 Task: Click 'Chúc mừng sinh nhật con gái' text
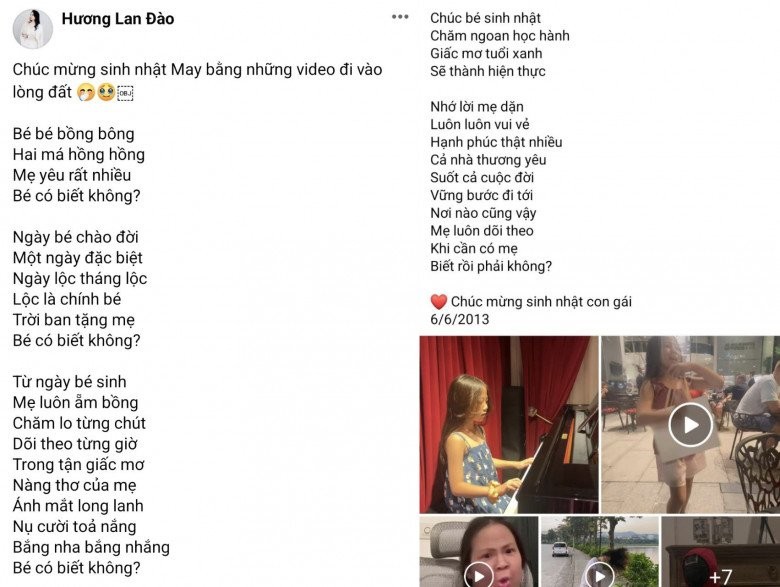point(541,301)
